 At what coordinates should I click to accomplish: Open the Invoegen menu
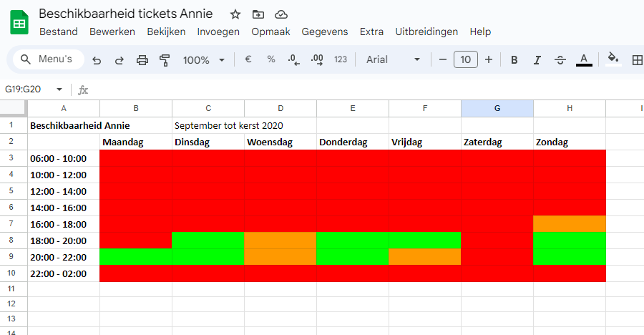pyautogui.click(x=218, y=31)
